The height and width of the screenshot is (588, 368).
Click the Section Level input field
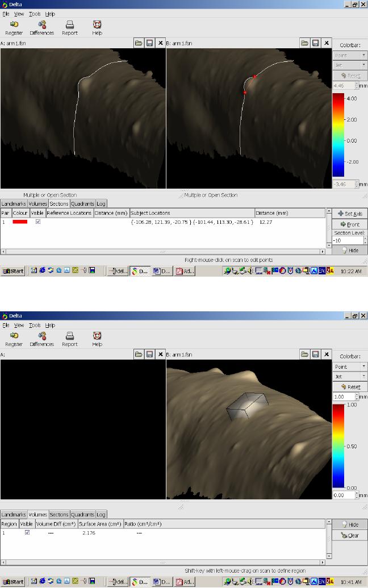(348, 240)
